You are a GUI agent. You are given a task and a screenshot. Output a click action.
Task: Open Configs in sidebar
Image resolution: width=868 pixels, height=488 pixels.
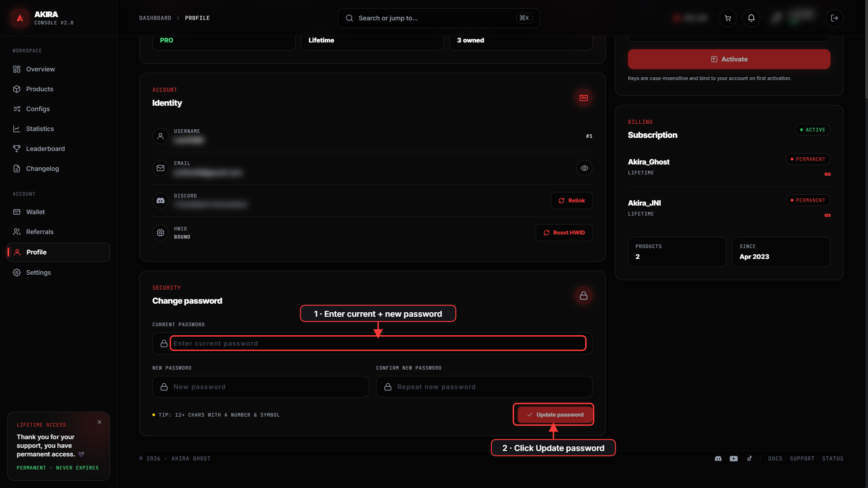pos(58,109)
